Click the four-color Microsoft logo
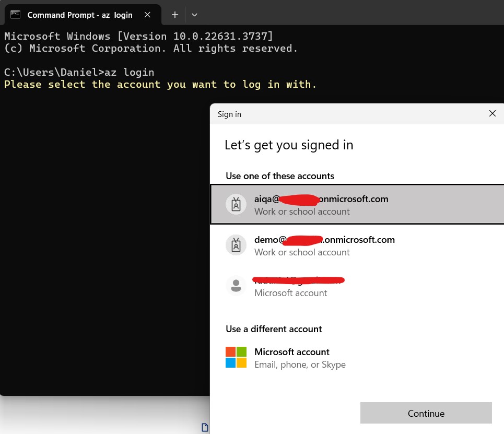The width and height of the screenshot is (504, 434). pos(236,357)
